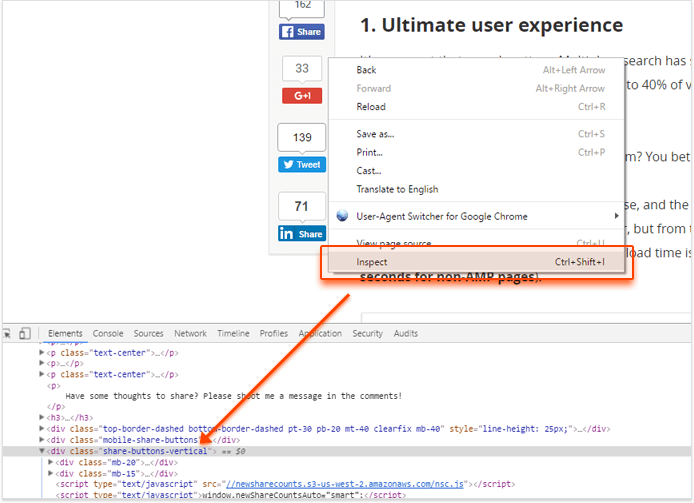Screen dimensions: 694x503
Task: Select Cast... from the context menu
Action: coord(476,171)
